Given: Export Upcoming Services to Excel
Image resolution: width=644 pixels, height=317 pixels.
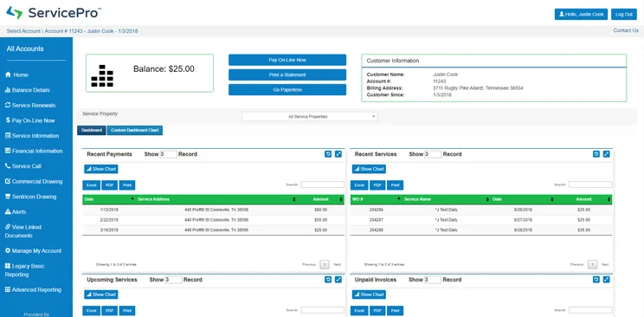Looking at the screenshot, I should [91, 310].
